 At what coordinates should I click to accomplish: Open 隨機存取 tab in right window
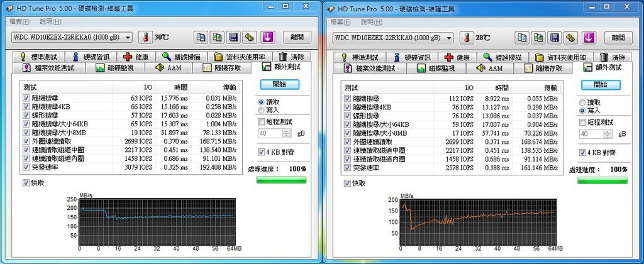click(x=544, y=68)
